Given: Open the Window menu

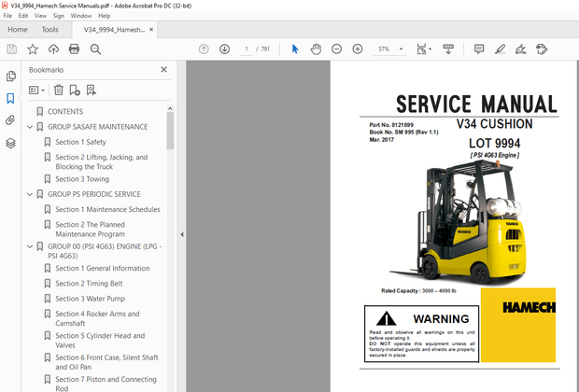Looking at the screenshot, I should [x=81, y=16].
